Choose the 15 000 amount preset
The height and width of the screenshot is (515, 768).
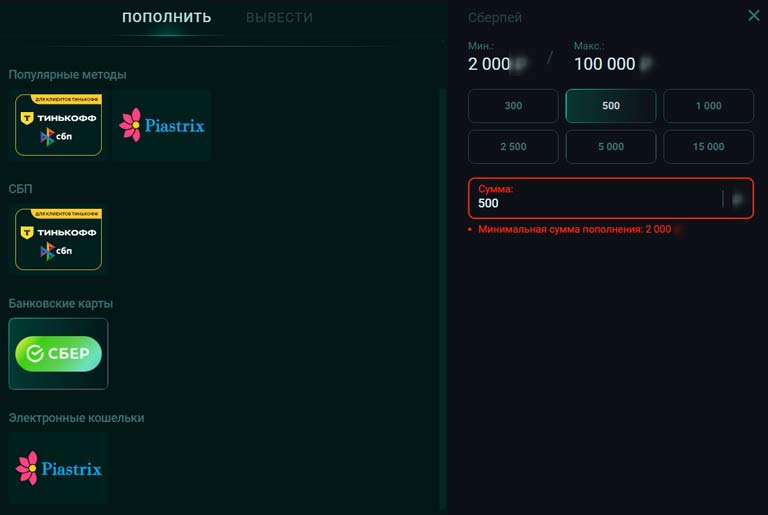[708, 147]
